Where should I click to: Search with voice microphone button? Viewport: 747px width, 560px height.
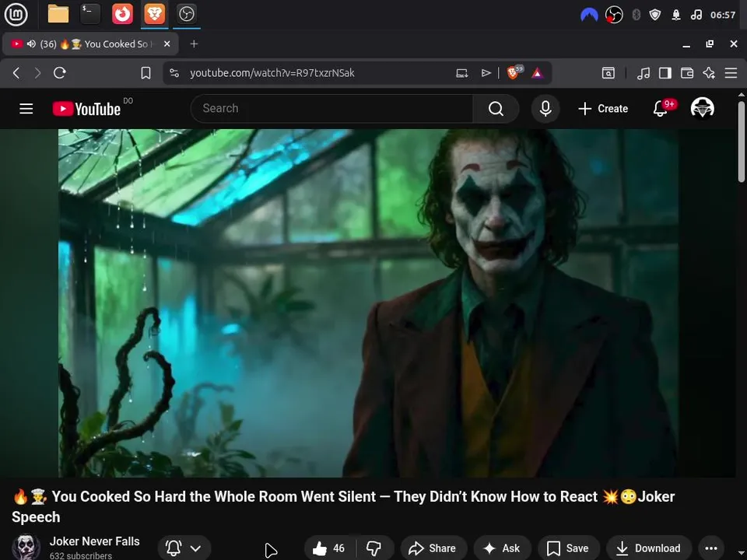[x=545, y=109]
